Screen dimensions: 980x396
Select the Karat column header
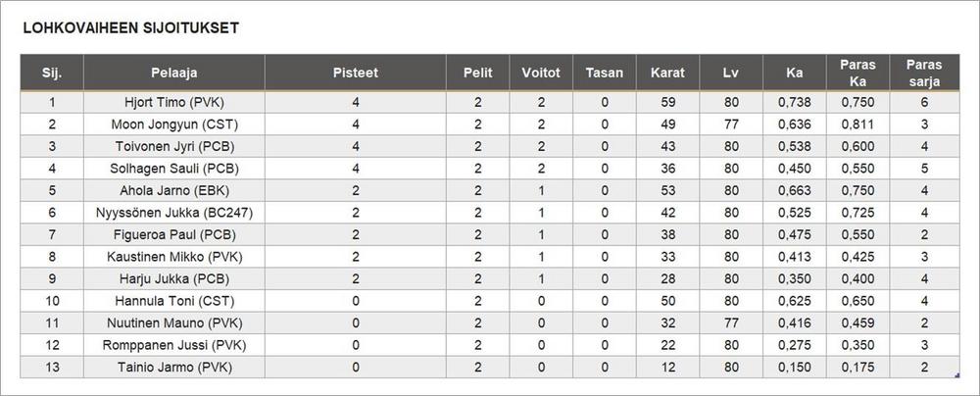[x=667, y=73]
